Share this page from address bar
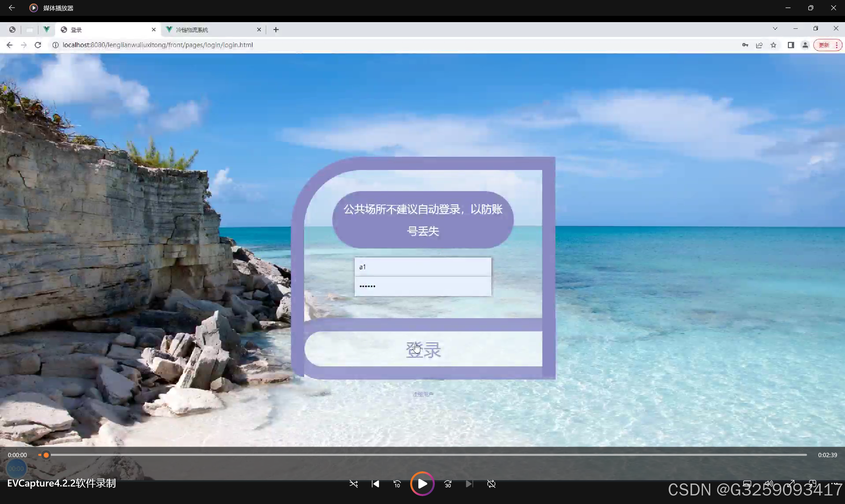This screenshot has width=845, height=504. [x=759, y=45]
